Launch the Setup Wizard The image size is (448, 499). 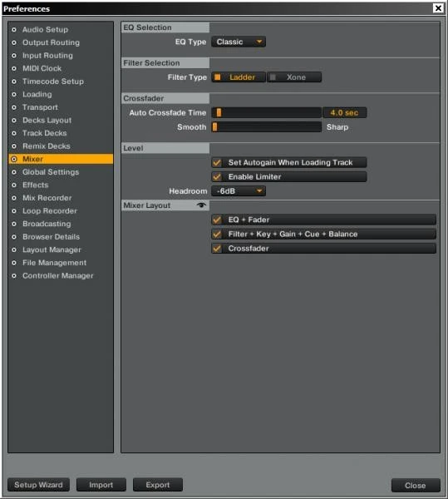click(38, 485)
